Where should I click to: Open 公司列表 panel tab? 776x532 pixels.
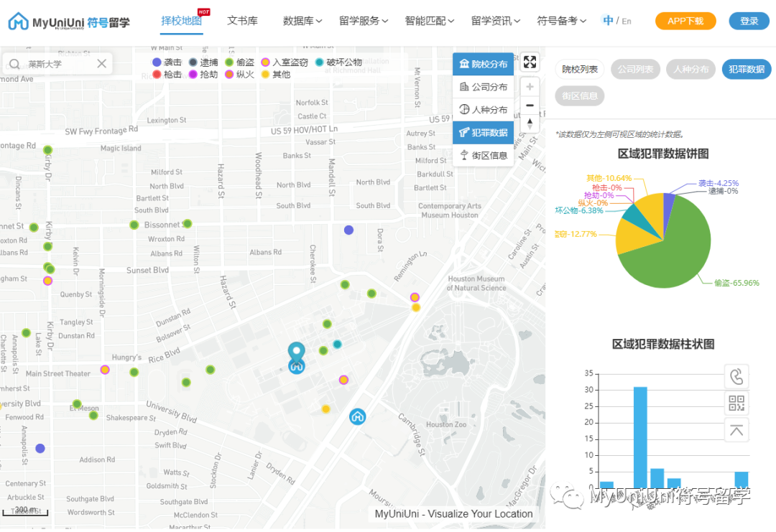tap(635, 69)
